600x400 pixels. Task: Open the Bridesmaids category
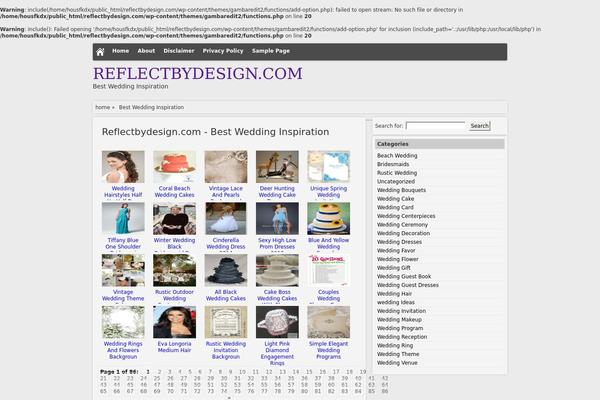[x=393, y=164]
